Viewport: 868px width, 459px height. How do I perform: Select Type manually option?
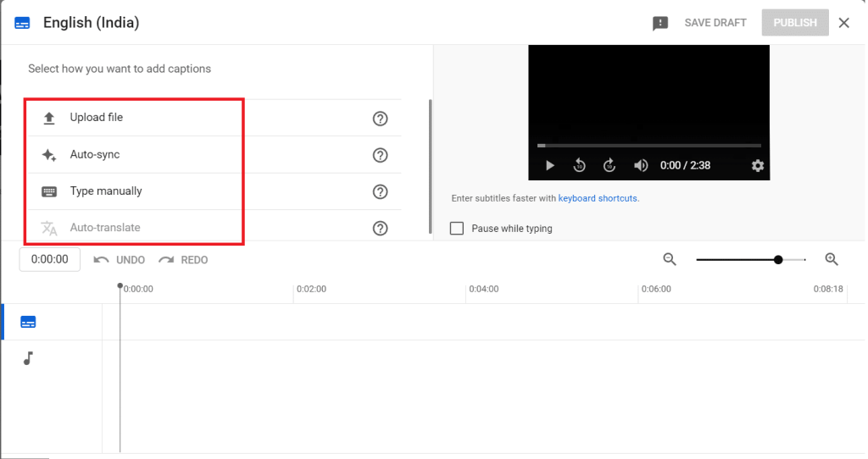106,191
